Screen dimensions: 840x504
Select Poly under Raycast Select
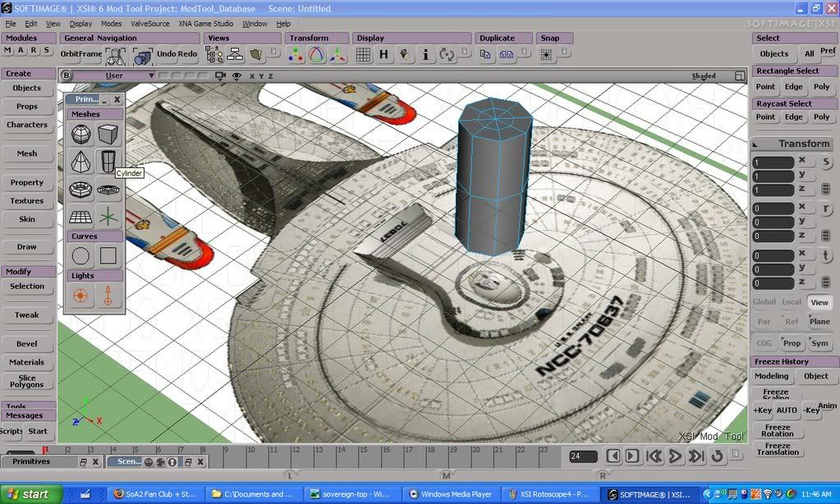(x=821, y=117)
